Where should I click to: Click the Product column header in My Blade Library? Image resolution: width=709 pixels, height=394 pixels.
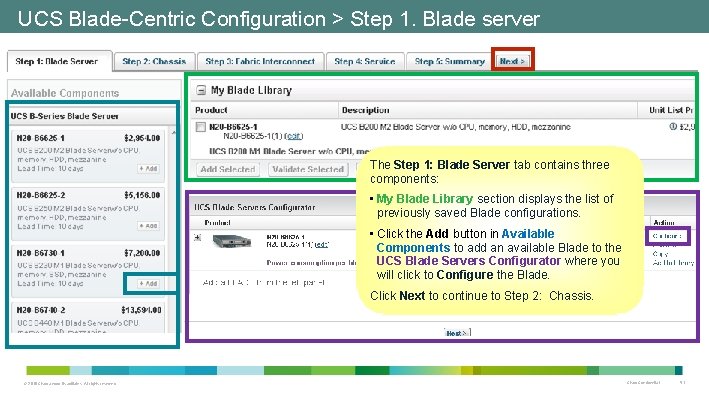(x=211, y=110)
